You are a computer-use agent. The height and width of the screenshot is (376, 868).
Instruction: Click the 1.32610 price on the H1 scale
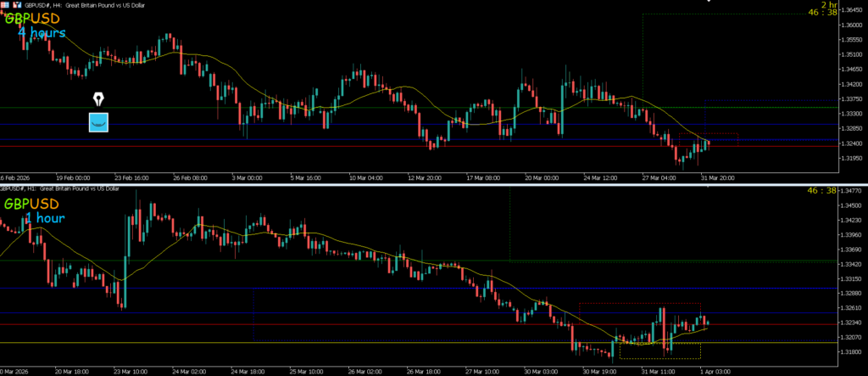click(843, 308)
